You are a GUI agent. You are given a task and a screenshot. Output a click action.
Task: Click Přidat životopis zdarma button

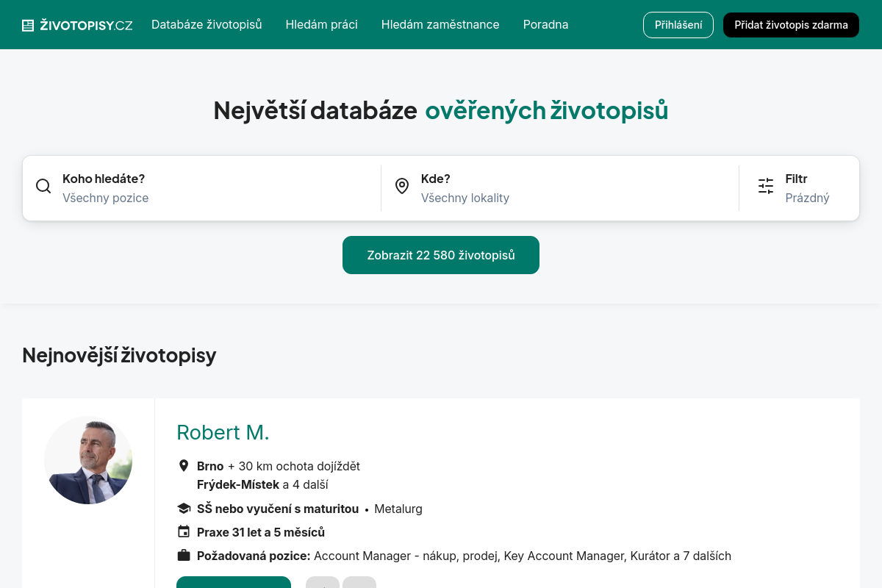click(791, 25)
